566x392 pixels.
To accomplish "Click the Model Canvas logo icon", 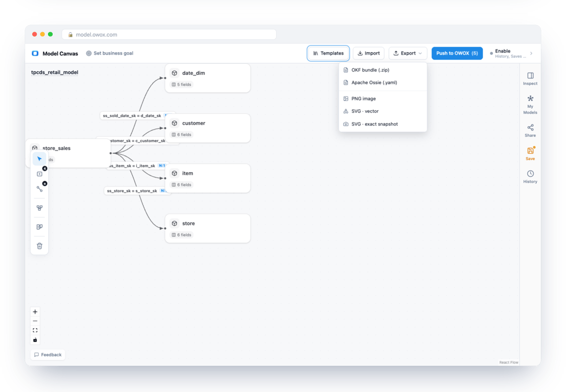I will (35, 54).
